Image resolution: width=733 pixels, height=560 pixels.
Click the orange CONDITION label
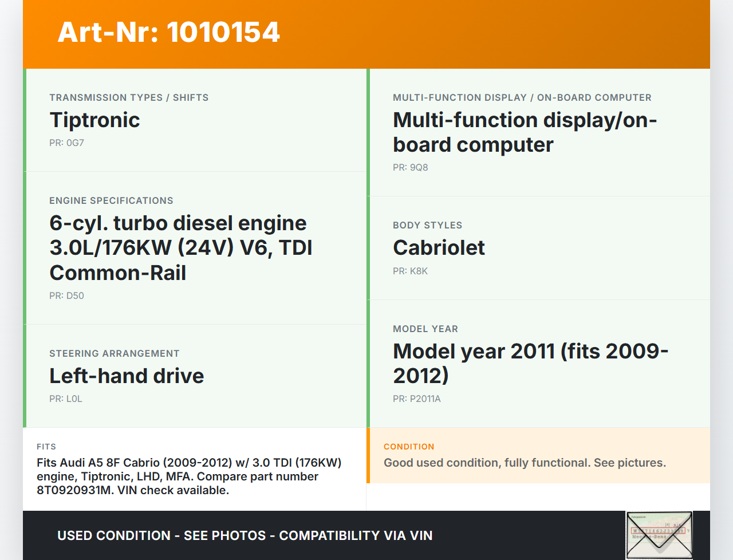pyautogui.click(x=409, y=447)
